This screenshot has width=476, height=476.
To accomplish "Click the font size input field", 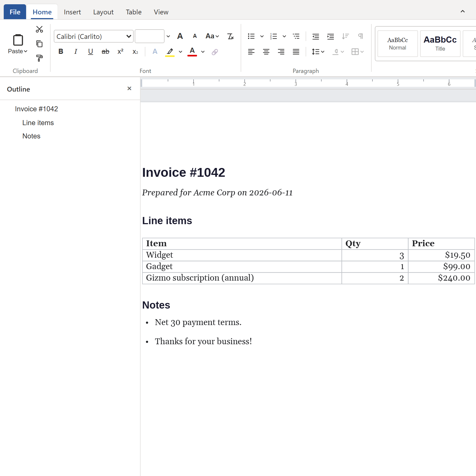I will click(x=150, y=36).
